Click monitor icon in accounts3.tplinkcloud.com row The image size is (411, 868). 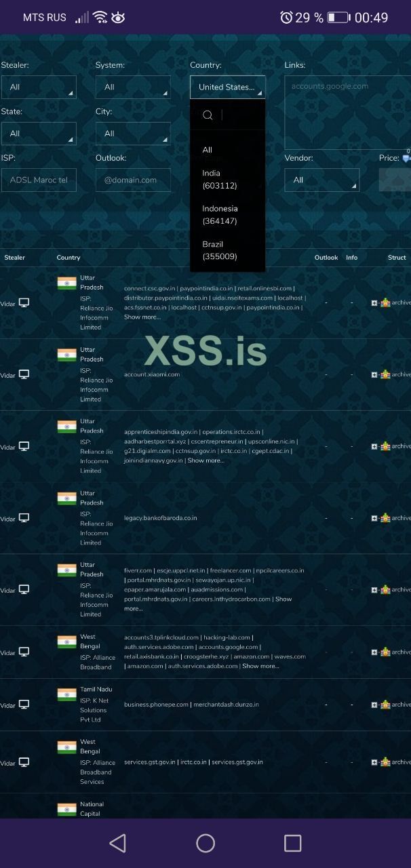(24, 652)
